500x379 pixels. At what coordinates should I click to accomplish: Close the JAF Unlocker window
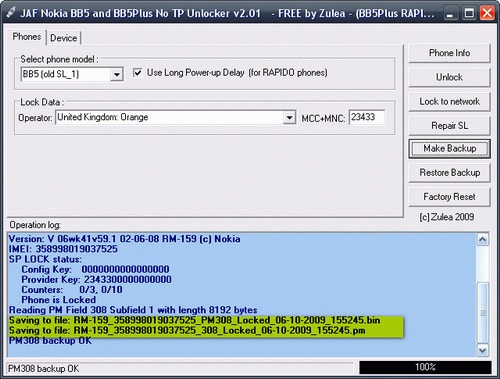click(x=487, y=13)
